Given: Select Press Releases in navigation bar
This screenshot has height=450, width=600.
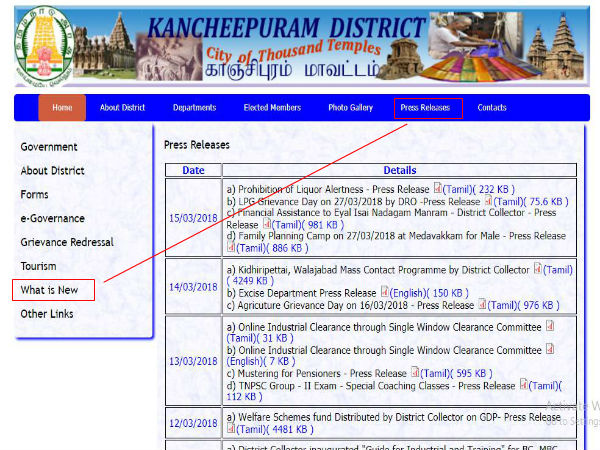Looking at the screenshot, I should (425, 108).
